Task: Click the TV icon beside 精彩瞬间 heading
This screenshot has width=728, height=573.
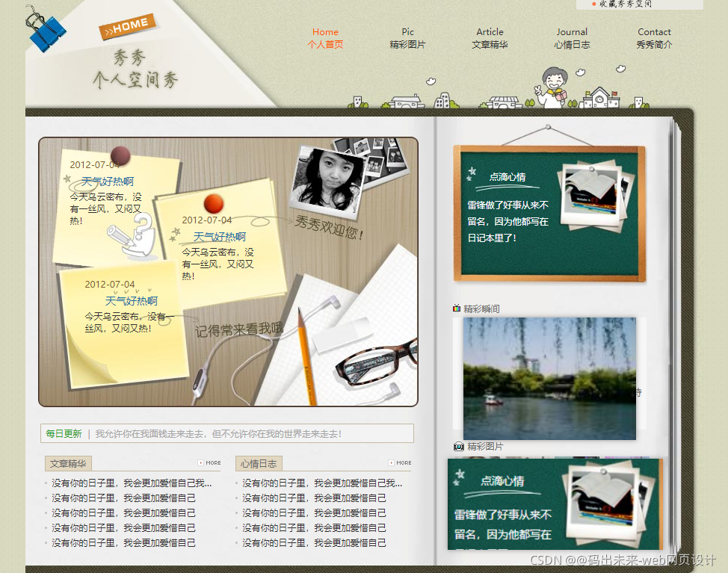Action: coord(458,308)
